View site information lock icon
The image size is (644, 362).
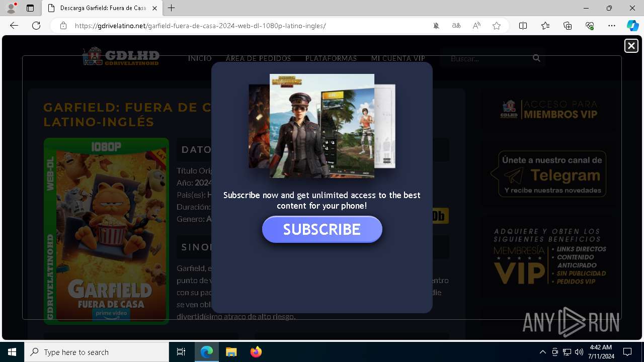coord(63,26)
